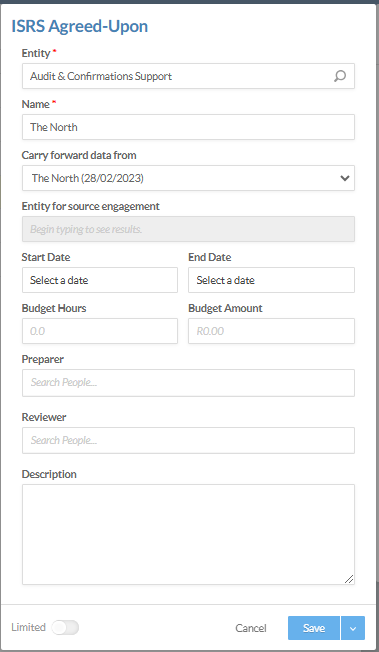Image resolution: width=379 pixels, height=652 pixels.
Task: Click the ISRS Agreed-Upon heading
Action: (x=79, y=26)
